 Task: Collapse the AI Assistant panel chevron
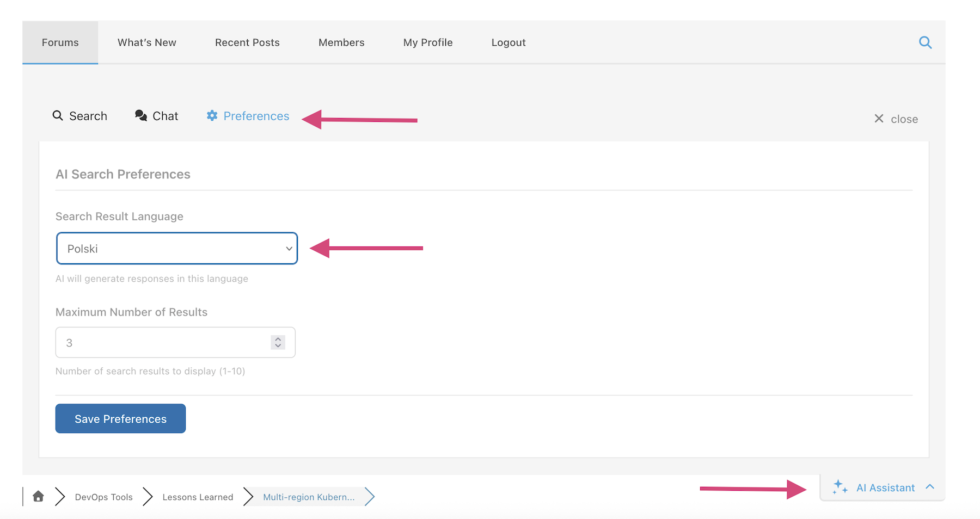click(x=930, y=487)
